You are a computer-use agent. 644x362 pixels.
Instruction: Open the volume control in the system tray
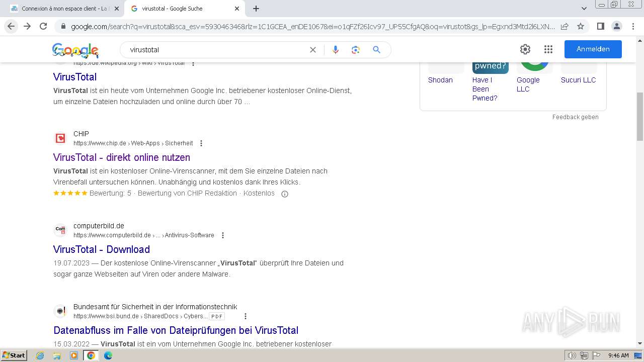(572, 355)
